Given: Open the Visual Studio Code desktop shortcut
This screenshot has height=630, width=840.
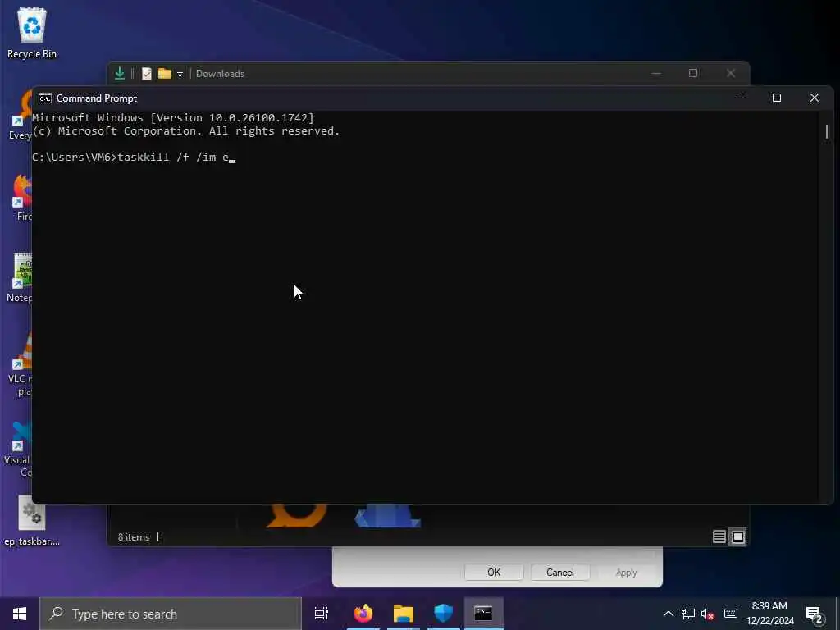Looking at the screenshot, I should (18, 449).
